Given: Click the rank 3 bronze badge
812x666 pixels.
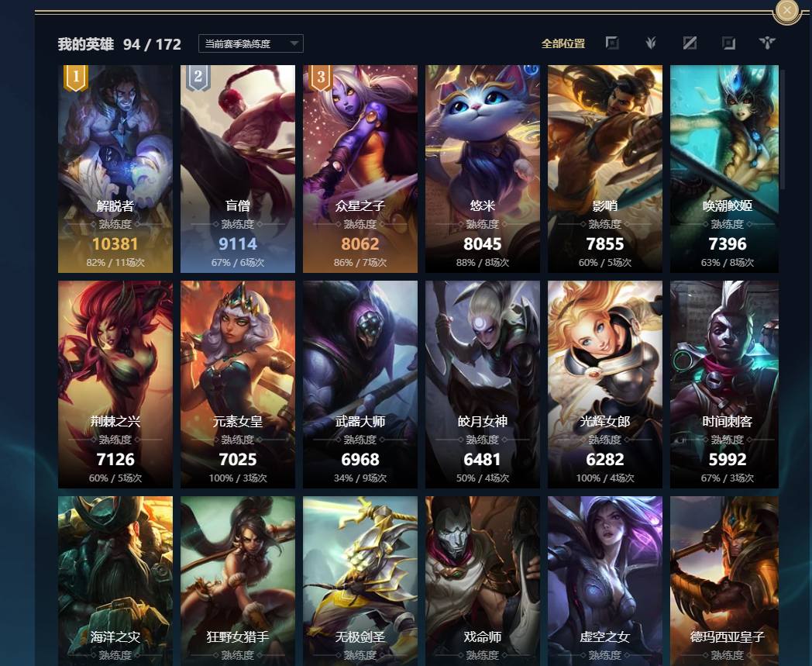Looking at the screenshot, I should (x=321, y=78).
